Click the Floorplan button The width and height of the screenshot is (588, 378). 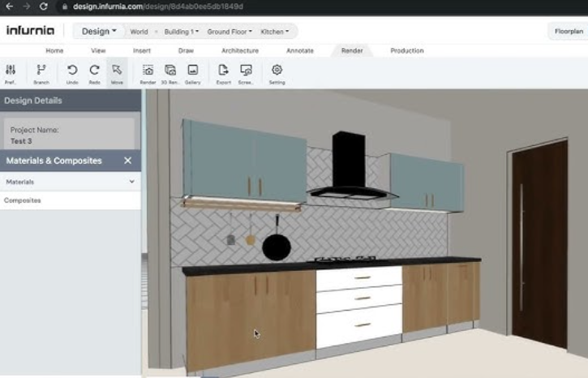coord(569,32)
